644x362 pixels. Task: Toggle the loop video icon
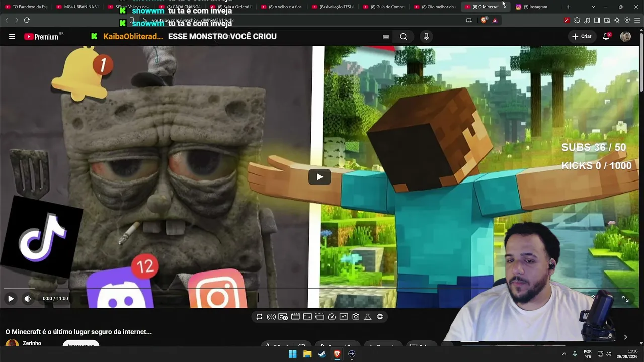259,317
